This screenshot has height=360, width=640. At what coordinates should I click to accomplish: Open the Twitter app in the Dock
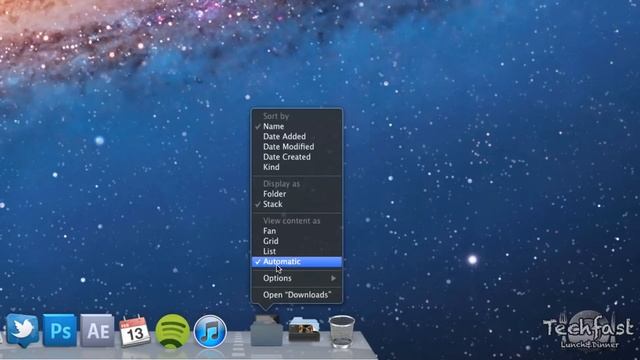pyautogui.click(x=22, y=331)
